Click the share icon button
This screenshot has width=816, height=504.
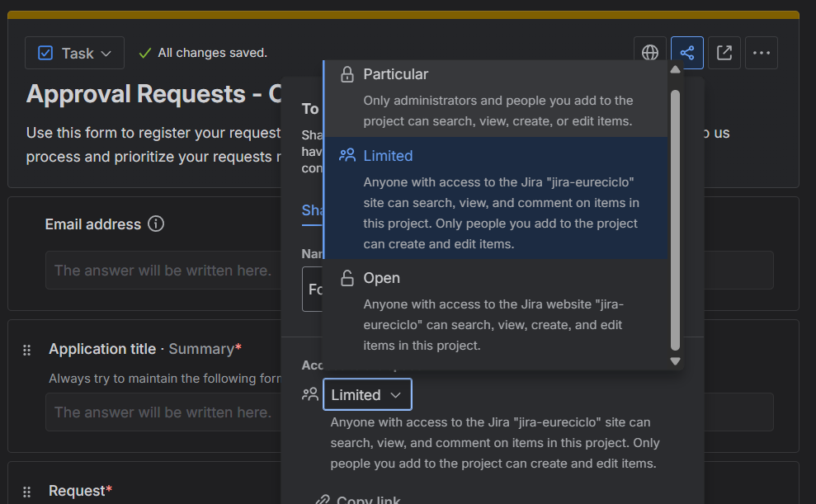(x=687, y=53)
